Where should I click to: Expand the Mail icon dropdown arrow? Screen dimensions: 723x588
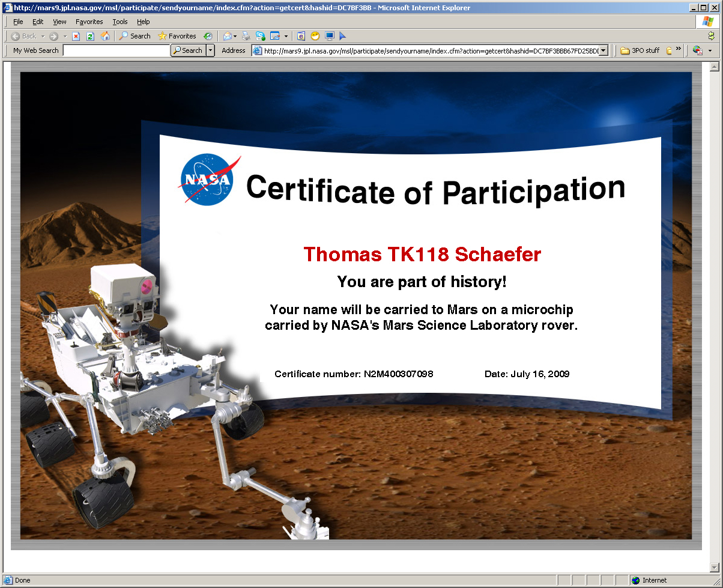[235, 36]
